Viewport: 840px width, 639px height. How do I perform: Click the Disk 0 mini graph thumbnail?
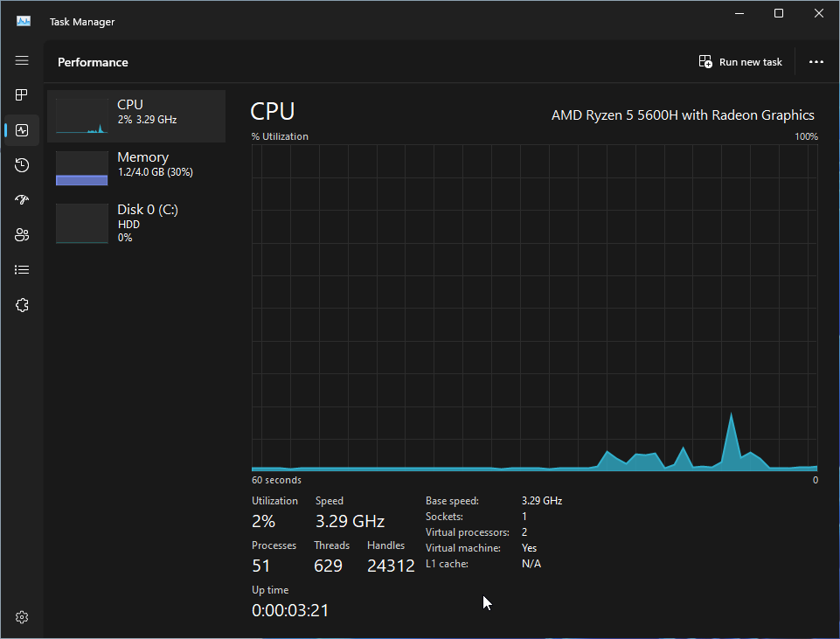click(82, 224)
